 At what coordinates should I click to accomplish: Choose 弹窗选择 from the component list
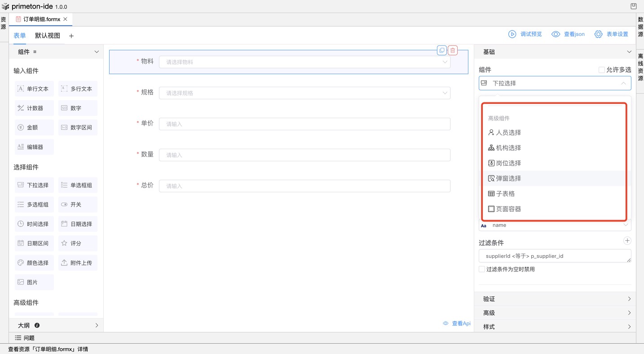(508, 178)
